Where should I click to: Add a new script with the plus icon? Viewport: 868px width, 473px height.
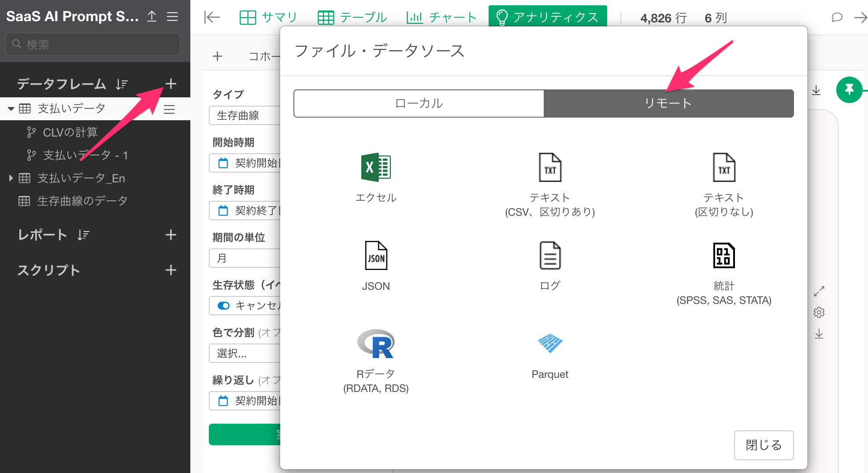pos(171,270)
